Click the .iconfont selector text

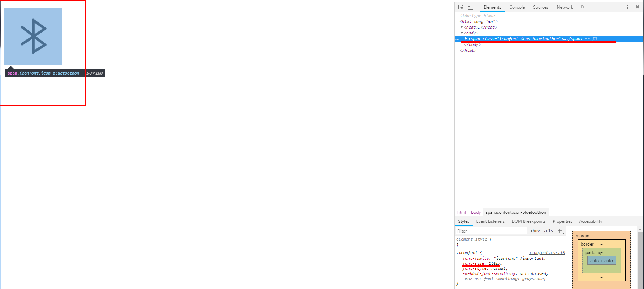click(x=467, y=252)
